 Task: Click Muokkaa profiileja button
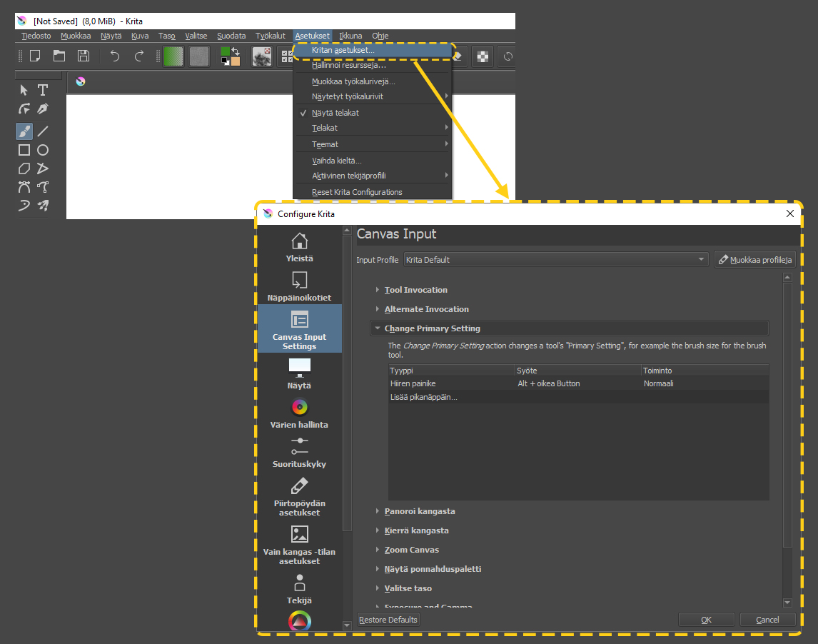tap(755, 260)
